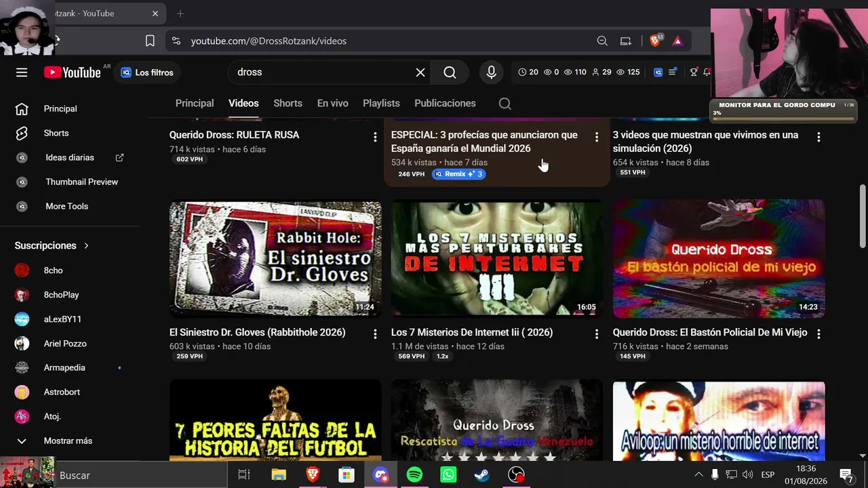Open options for El Bastón Policial video
Screen dimensions: 868x488
tap(818, 333)
